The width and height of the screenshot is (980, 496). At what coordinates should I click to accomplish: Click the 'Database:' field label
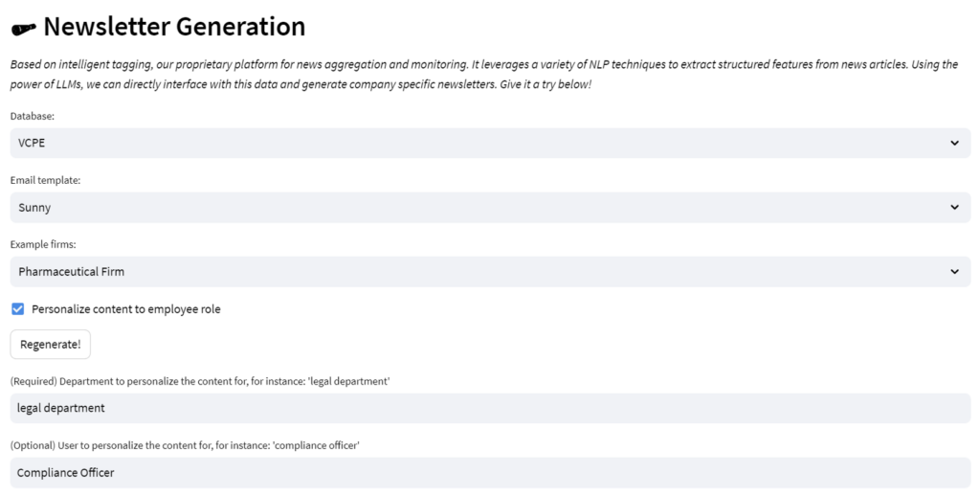32,116
